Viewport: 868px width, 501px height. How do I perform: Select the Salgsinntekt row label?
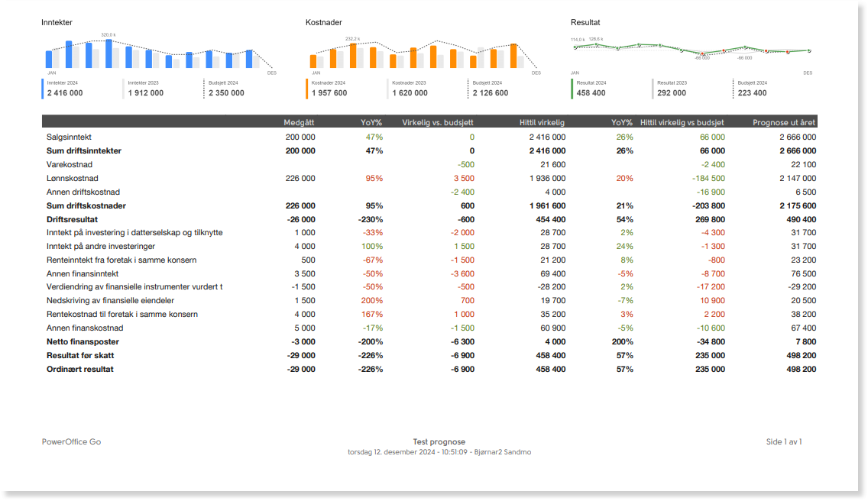coord(69,137)
